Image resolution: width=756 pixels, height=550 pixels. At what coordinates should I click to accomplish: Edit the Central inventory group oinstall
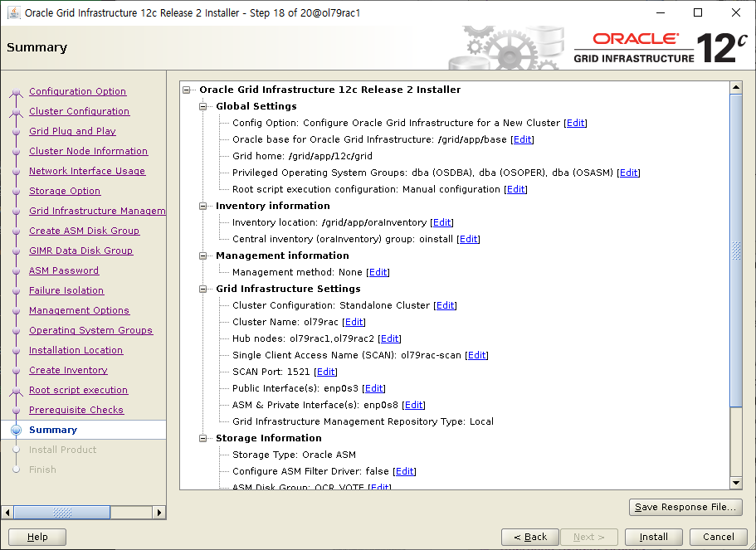tap(468, 239)
